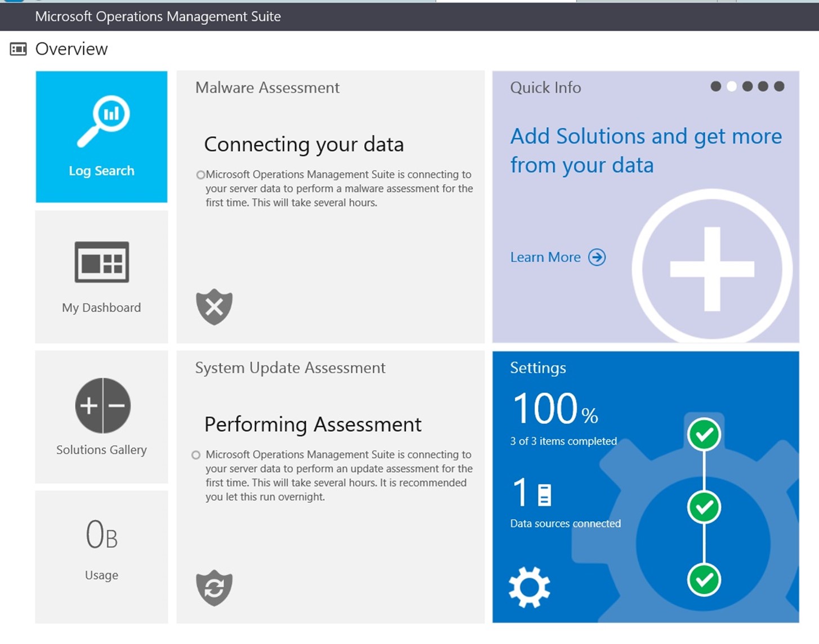Image resolution: width=819 pixels, height=644 pixels.
Task: Click the Settings tile heading
Action: [538, 368]
